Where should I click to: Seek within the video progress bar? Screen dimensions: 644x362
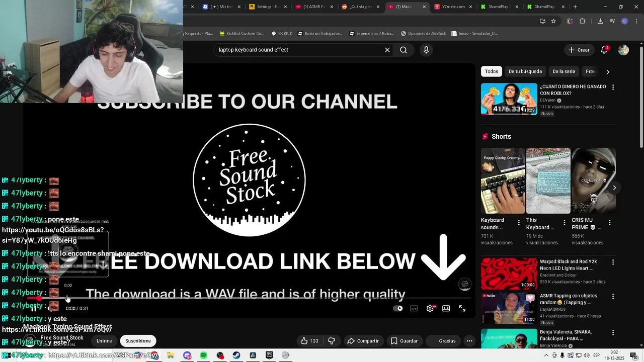[x=249, y=298]
